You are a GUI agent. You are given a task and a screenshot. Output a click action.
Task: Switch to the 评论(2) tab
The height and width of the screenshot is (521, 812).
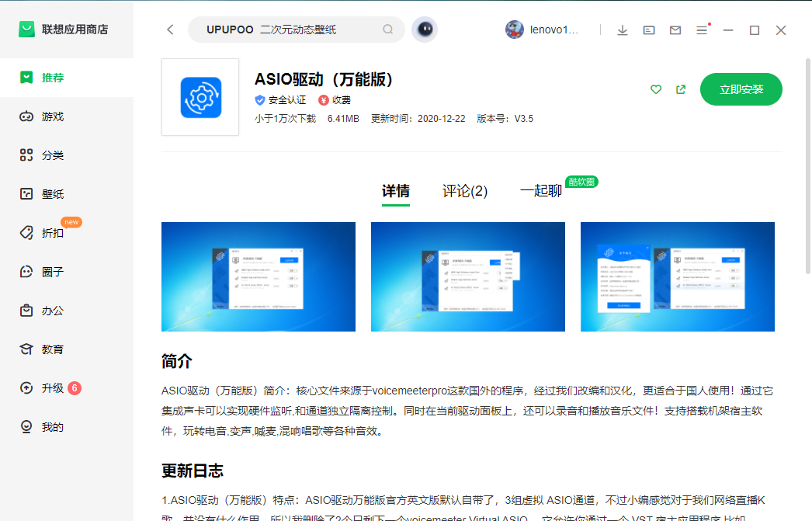click(x=465, y=191)
